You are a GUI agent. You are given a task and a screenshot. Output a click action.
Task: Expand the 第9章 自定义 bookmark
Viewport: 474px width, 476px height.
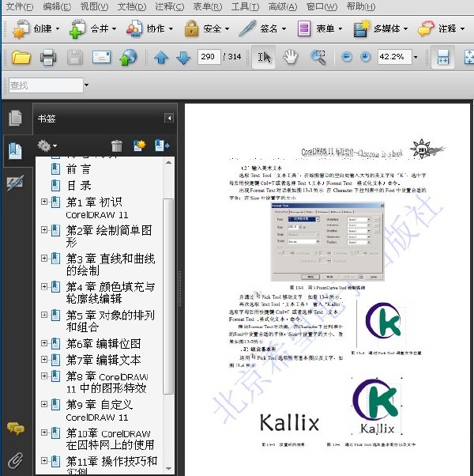[x=44, y=404]
